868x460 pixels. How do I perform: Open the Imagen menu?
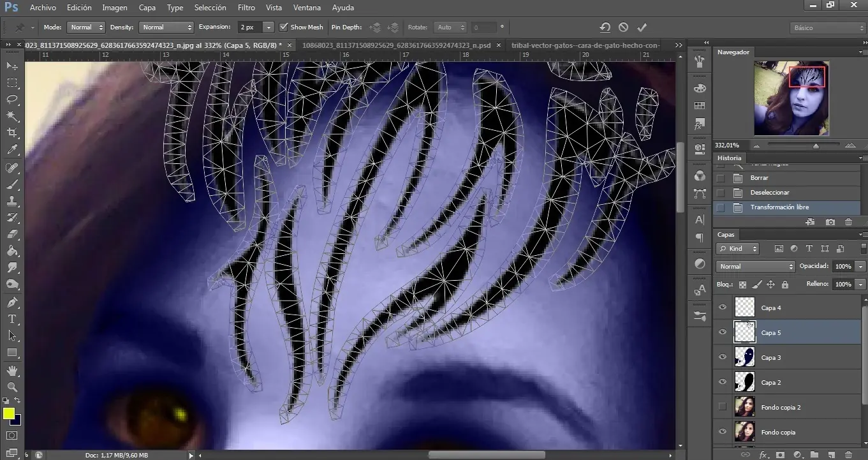115,8
